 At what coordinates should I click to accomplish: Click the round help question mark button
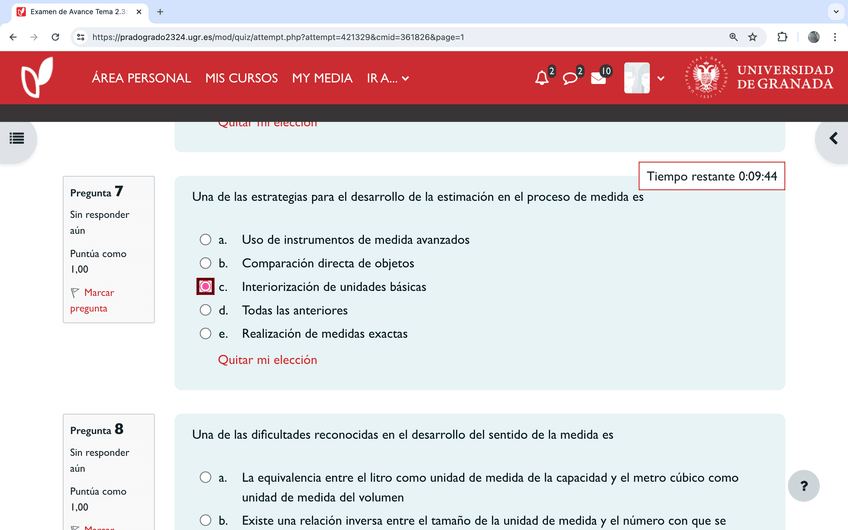[804, 486]
